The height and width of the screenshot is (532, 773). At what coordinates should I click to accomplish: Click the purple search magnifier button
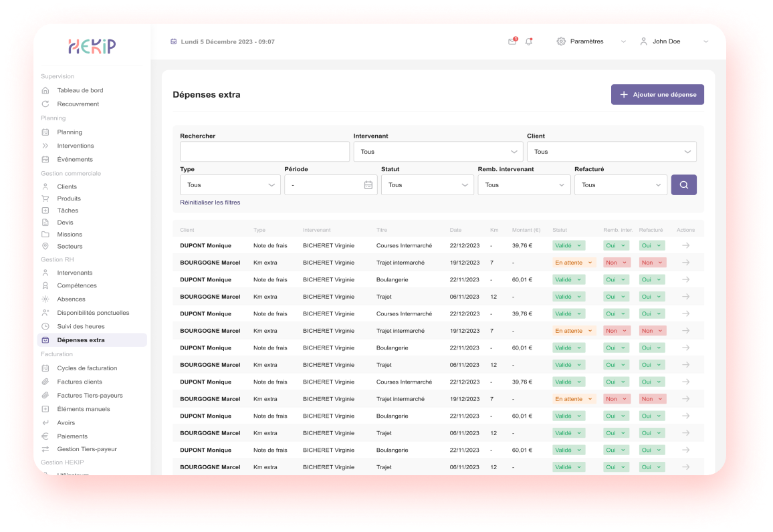click(683, 185)
